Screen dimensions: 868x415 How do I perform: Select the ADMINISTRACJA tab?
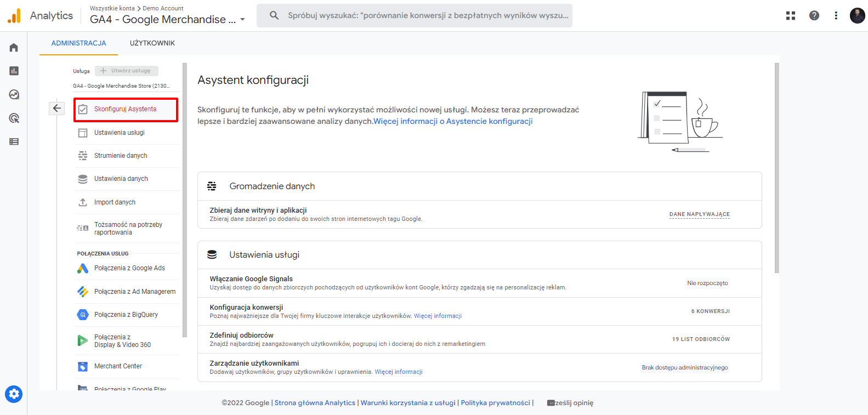(78, 43)
